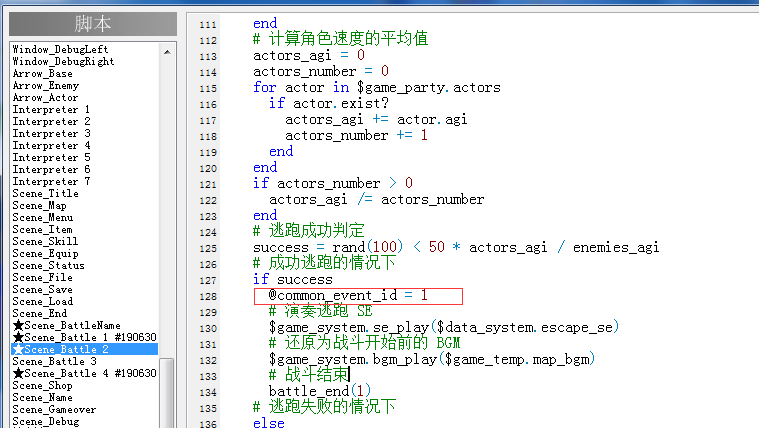Click the script list scrollbar thumb

pos(167,392)
